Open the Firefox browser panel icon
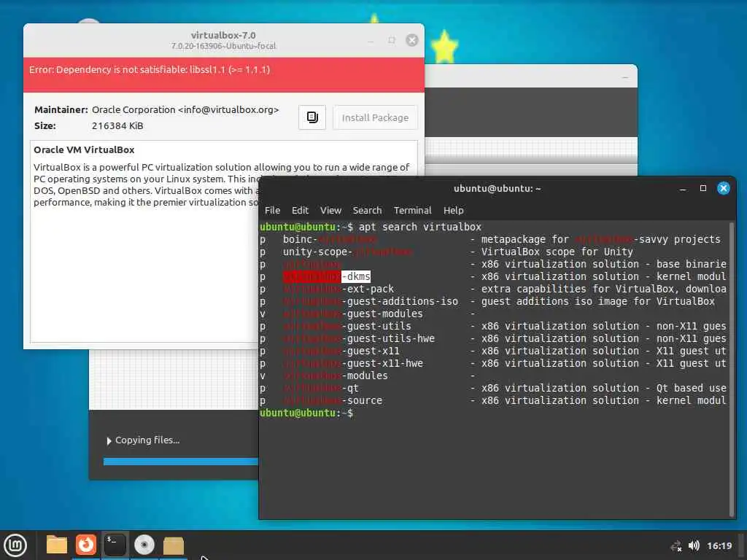This screenshot has width=747, height=560. pos(86,545)
